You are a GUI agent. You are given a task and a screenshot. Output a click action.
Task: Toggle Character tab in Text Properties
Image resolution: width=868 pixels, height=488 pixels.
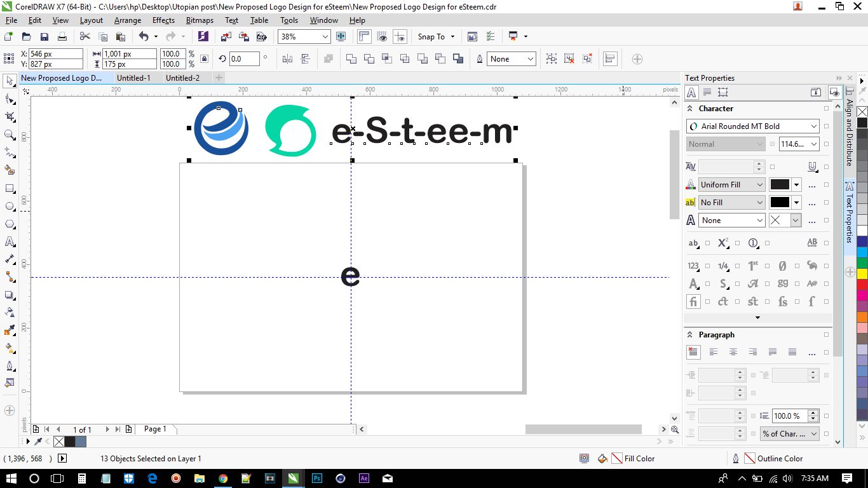pos(691,92)
